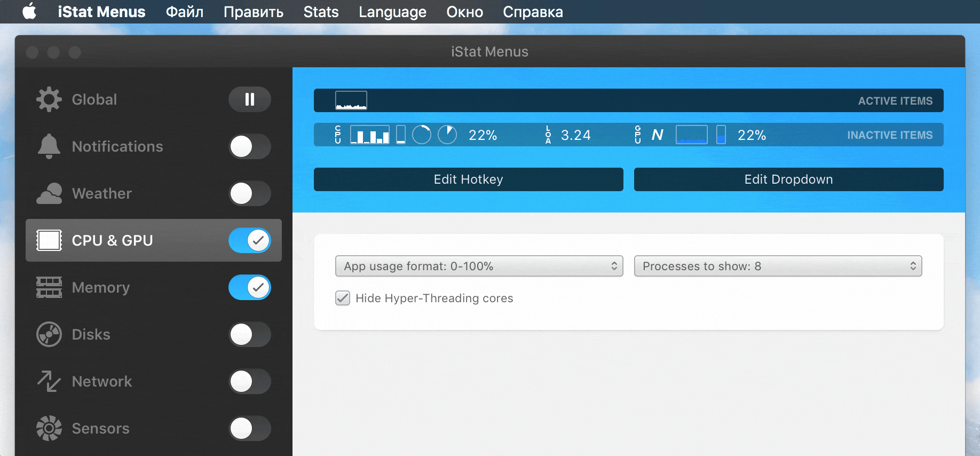980x456 pixels.
Task: Click the Notifications bell icon
Action: pyautogui.click(x=49, y=146)
